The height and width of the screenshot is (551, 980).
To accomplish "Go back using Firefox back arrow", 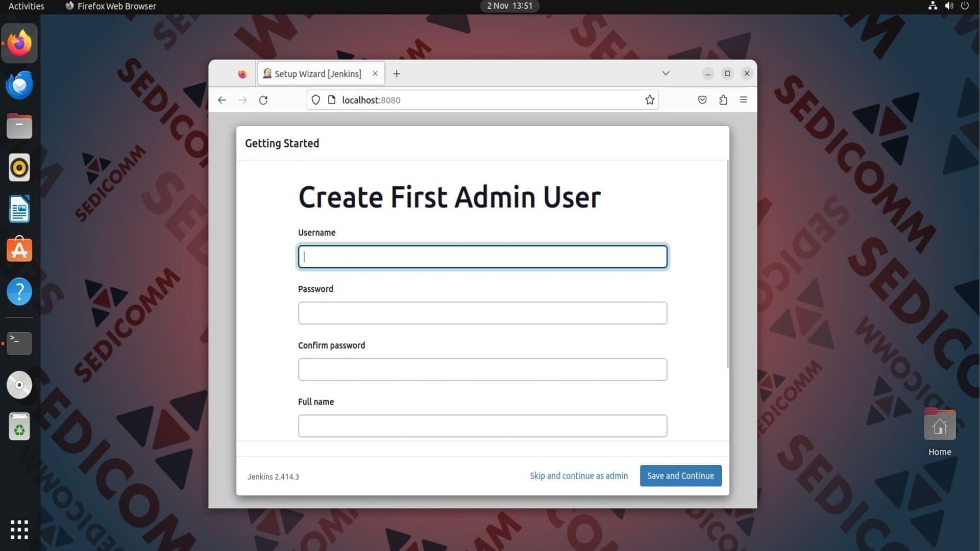I will [x=222, y=100].
